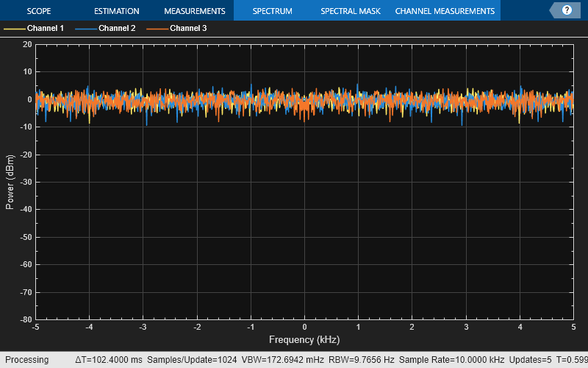The height and width of the screenshot is (368, 588).
Task: Toggle Channel 3 legend entry
Action: [x=176, y=28]
